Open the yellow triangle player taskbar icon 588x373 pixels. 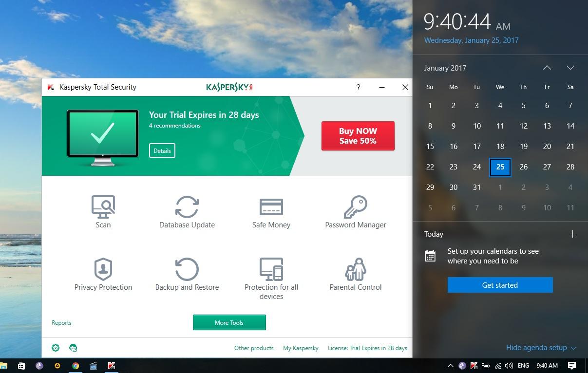pyautogui.click(x=57, y=366)
